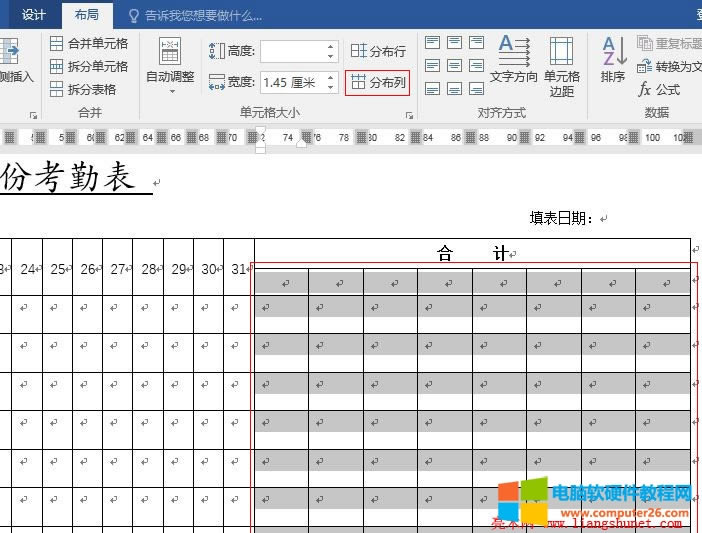Click 重复标题行 repeat header rows
This screenshot has height=533, width=702.
(669, 43)
